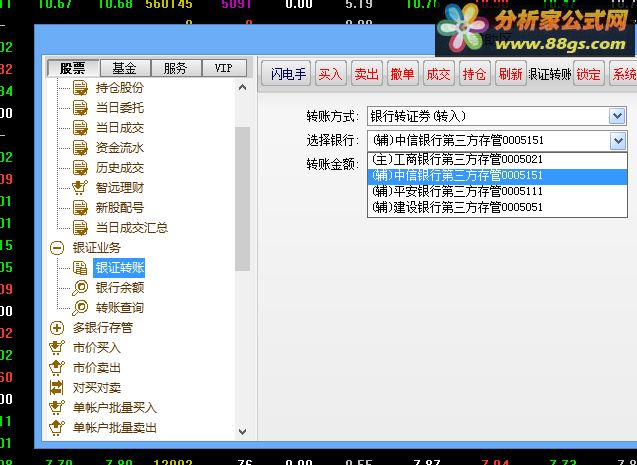Click the icon beside 当日委托
The height and width of the screenshot is (465, 637).
80,108
